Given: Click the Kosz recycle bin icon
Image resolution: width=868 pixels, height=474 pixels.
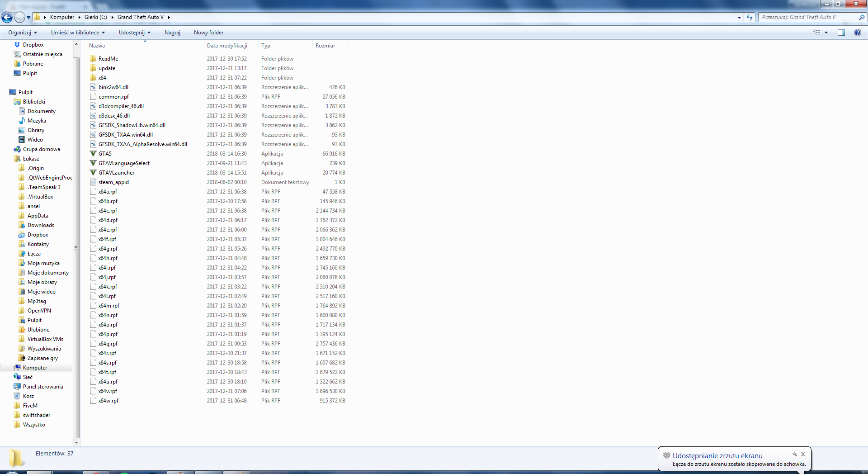Looking at the screenshot, I should (17, 396).
